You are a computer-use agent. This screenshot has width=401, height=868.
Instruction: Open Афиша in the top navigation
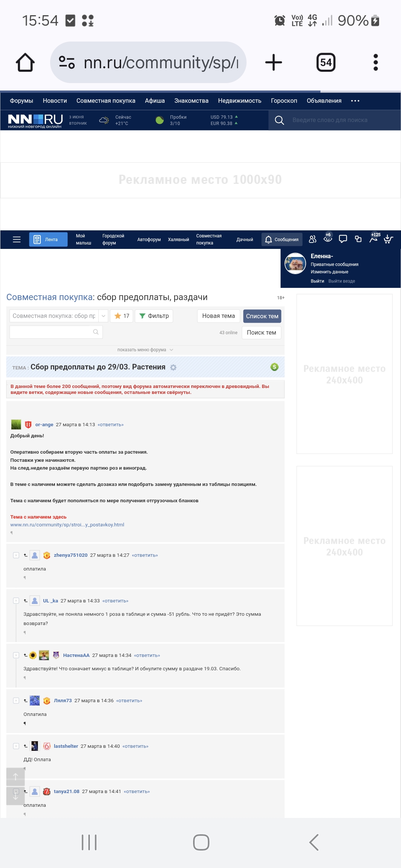(155, 101)
